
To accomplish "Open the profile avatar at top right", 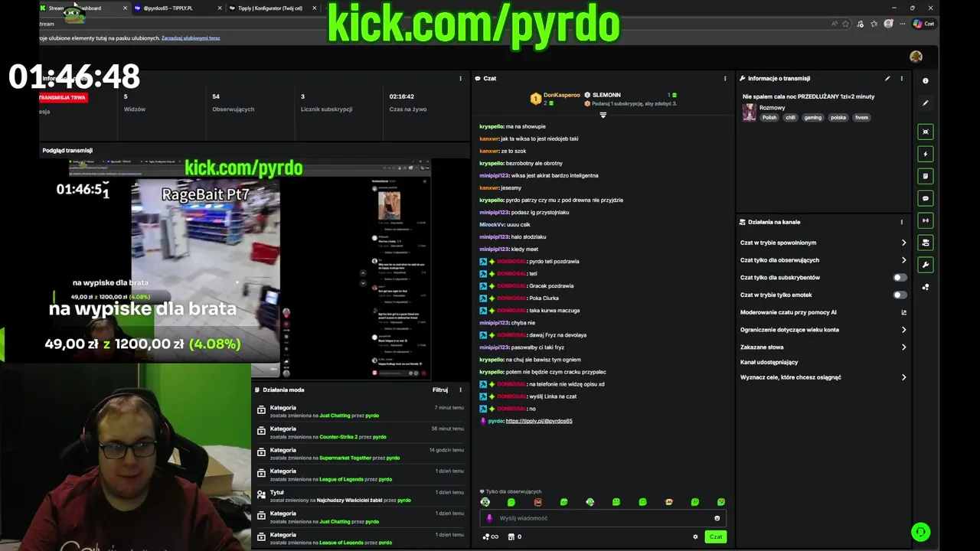I will pos(916,57).
